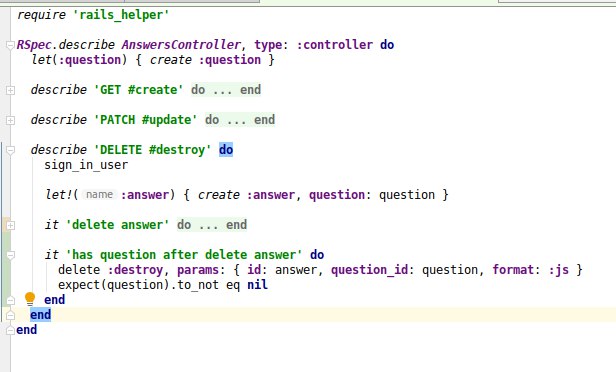Image resolution: width=616 pixels, height=372 pixels.
Task: Click ':answer' symbol in let! line
Action: coord(145,195)
